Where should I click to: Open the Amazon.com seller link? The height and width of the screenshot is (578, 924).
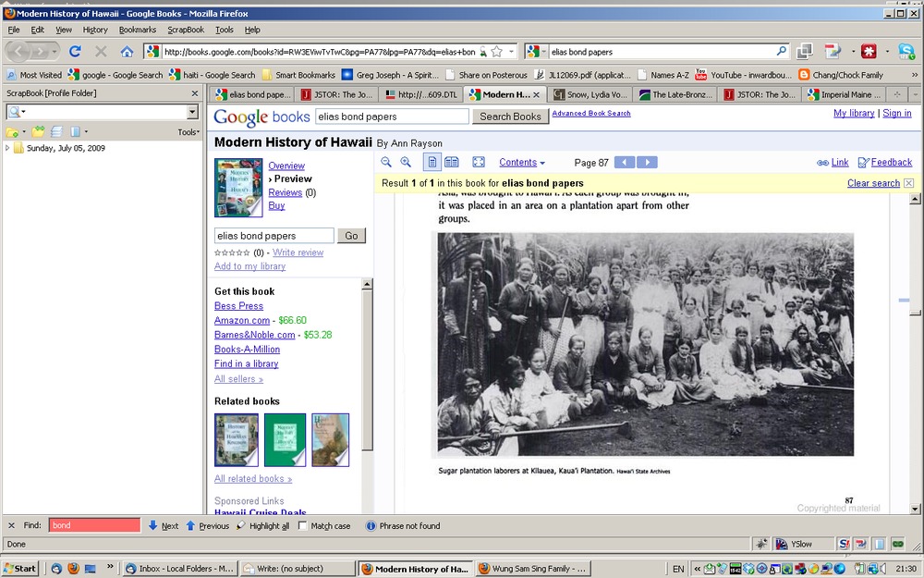pos(242,320)
